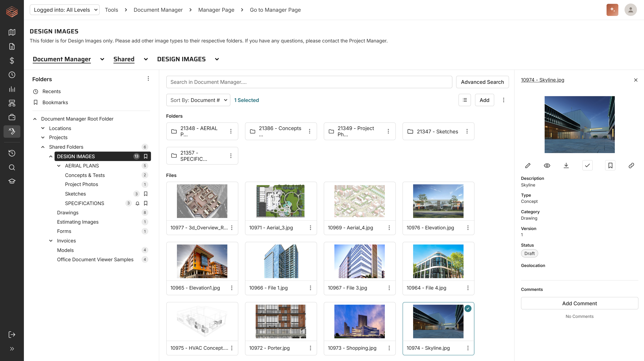Screen dimensions: 644x361
Task: Click the clock icon in left sidebar
Action: 12,75
